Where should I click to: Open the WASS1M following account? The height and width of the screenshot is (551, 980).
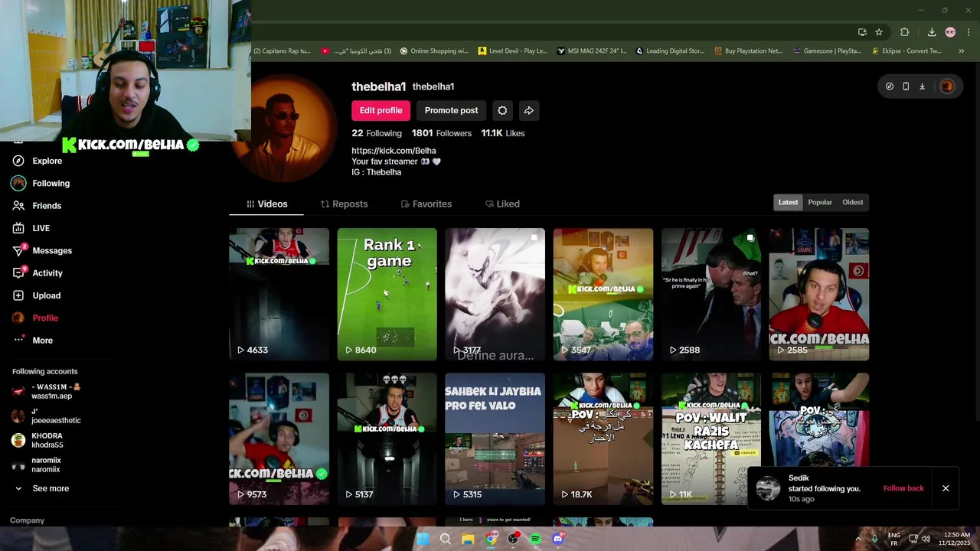click(x=46, y=391)
